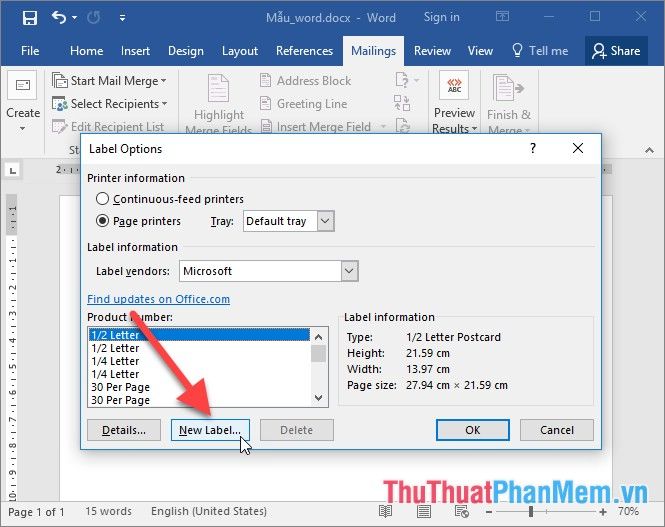Click Greeting Line icon
This screenshot has height=527, width=665.
(265, 103)
